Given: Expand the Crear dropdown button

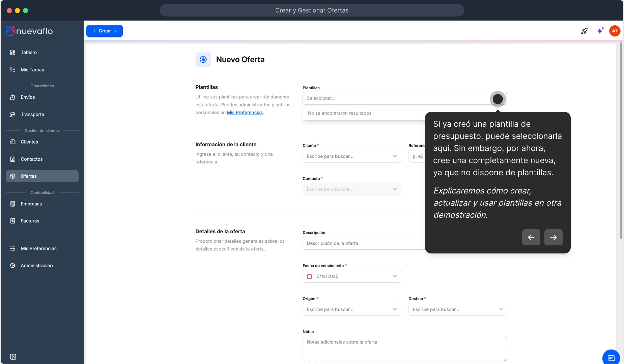Looking at the screenshot, I should pos(105,31).
